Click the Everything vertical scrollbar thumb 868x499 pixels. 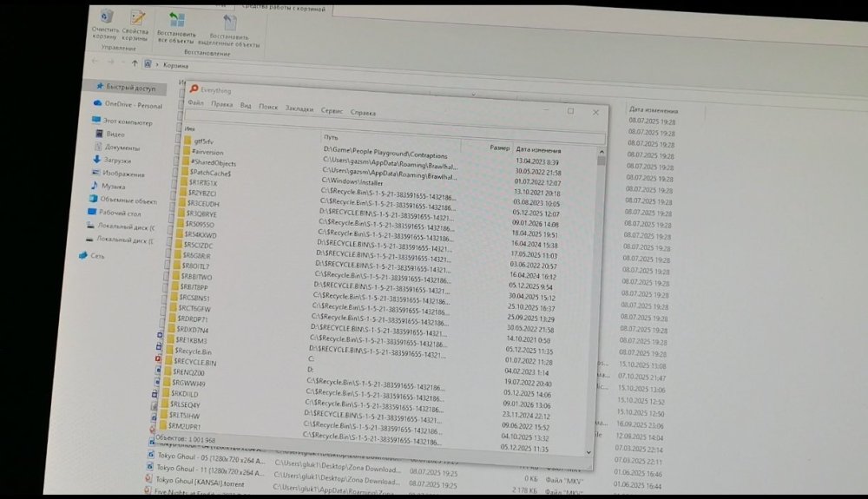coord(602,161)
